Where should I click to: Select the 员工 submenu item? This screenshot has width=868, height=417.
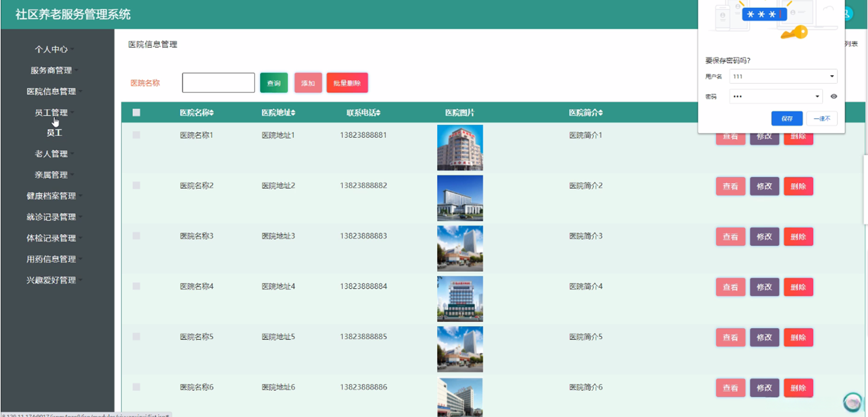(x=54, y=133)
